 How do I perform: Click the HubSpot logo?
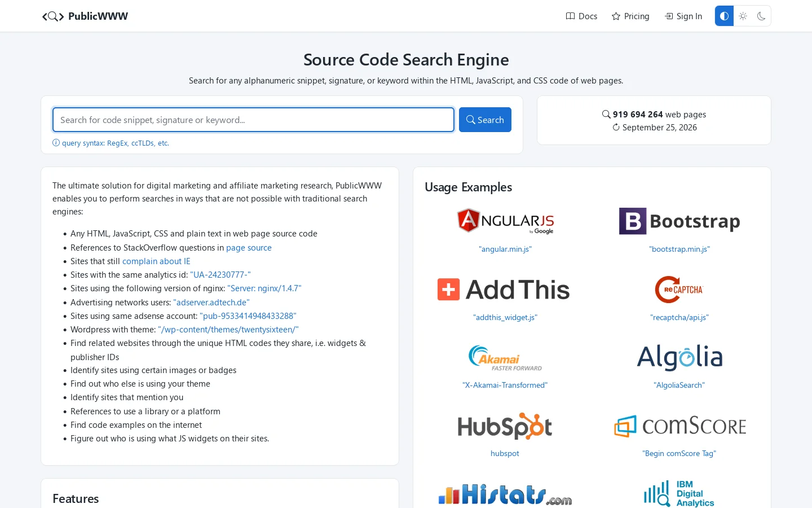point(505,426)
